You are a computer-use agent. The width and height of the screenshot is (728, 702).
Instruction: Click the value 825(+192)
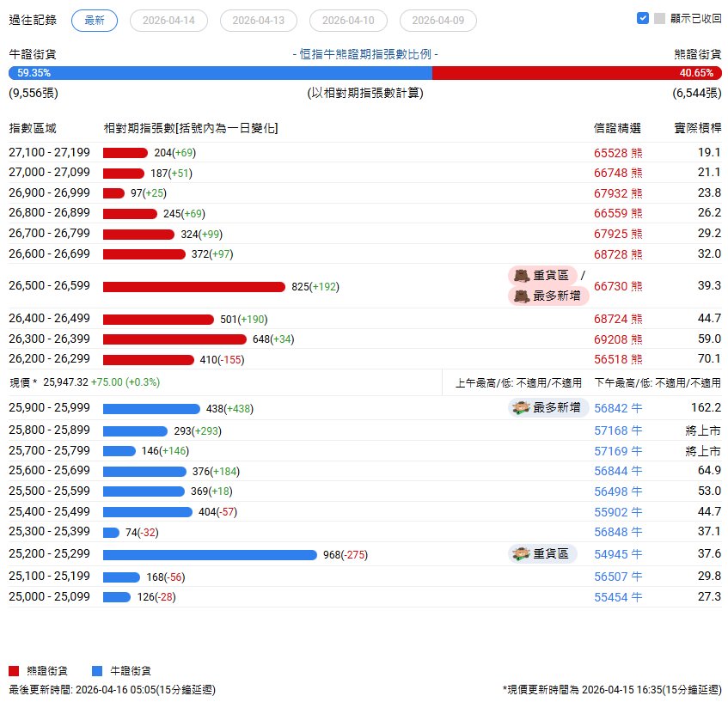(x=315, y=287)
